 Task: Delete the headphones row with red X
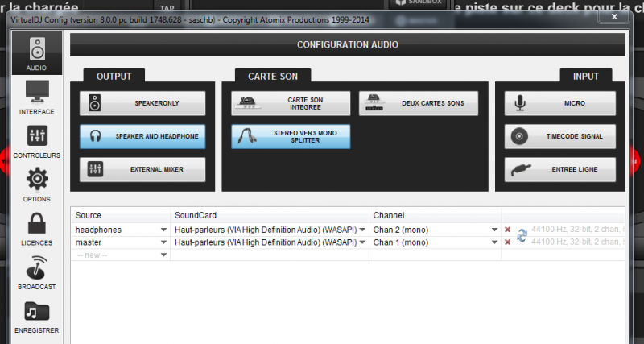[x=507, y=230]
